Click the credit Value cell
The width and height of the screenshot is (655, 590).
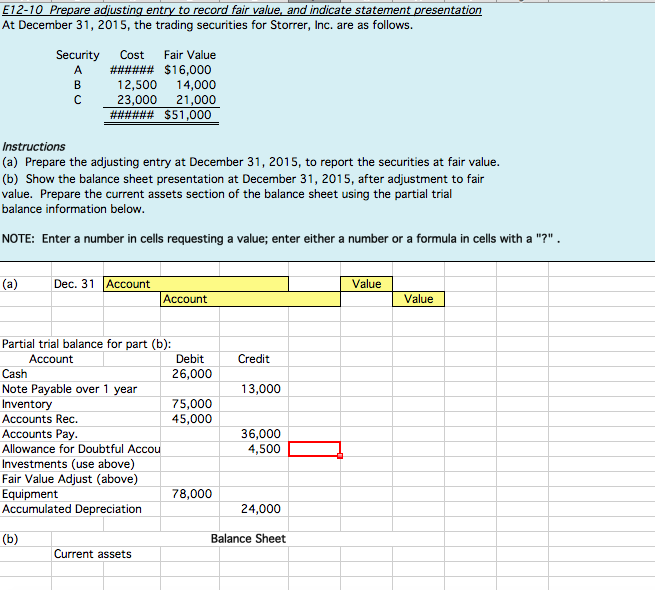coord(418,299)
